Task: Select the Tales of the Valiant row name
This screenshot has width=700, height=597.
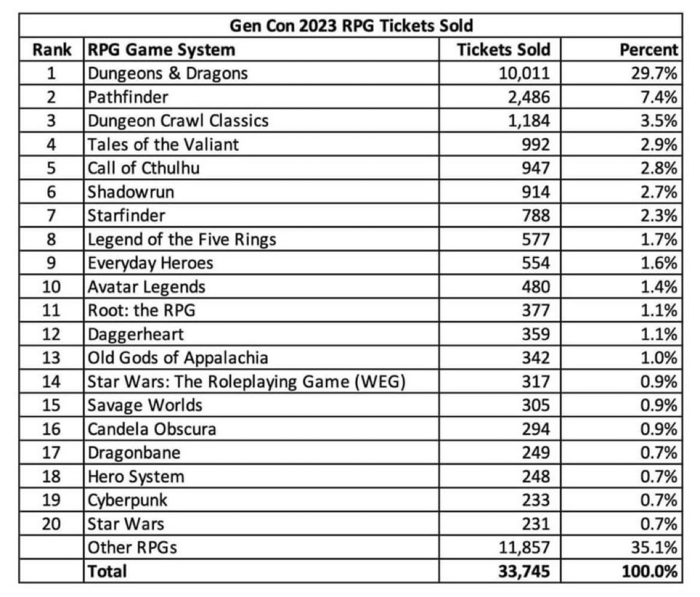Action: tap(163, 144)
